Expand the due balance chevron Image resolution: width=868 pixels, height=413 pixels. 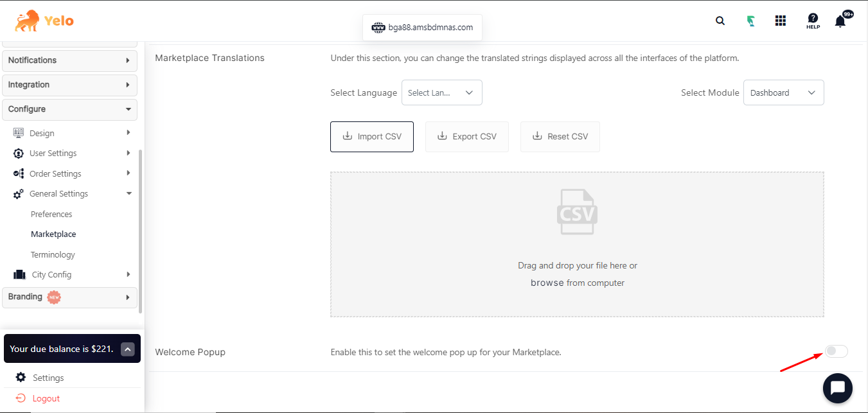[x=128, y=349]
